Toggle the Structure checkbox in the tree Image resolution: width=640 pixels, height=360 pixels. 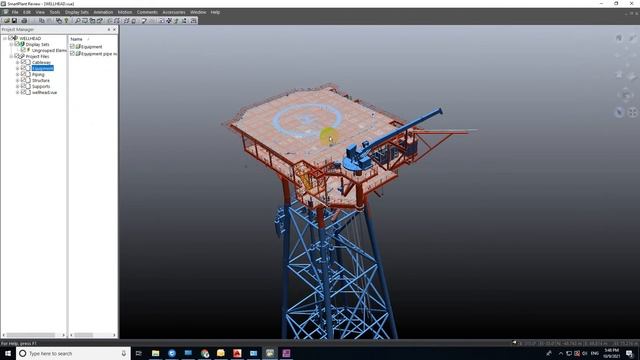point(23,80)
